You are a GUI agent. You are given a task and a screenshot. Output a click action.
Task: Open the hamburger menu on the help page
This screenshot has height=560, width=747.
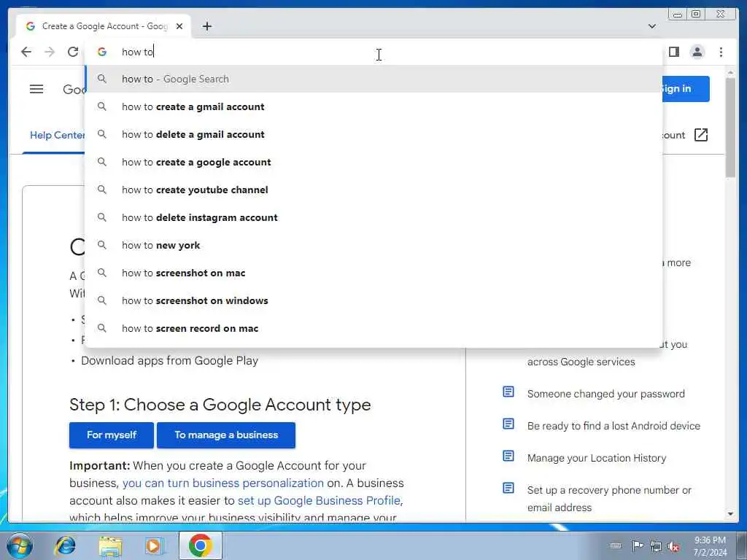click(x=36, y=89)
